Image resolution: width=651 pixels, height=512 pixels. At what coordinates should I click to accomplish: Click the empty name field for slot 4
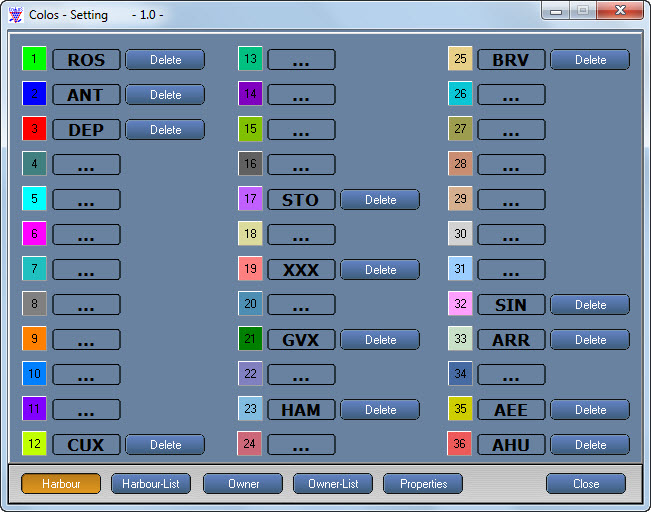pos(86,165)
